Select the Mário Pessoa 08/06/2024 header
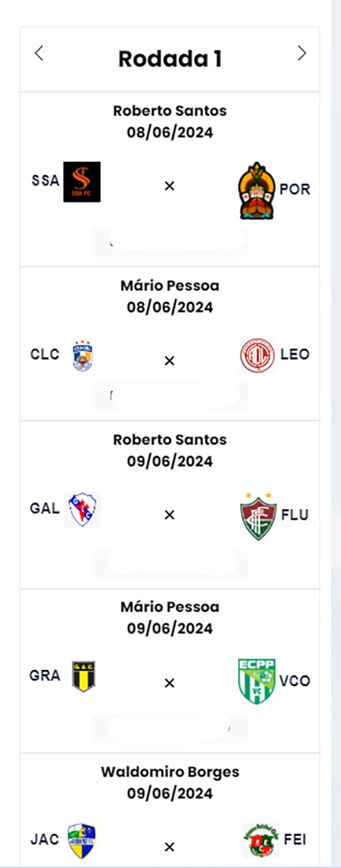 pyautogui.click(x=170, y=297)
